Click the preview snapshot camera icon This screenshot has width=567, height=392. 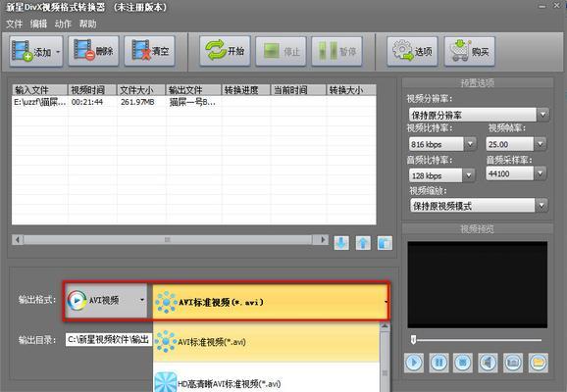click(513, 363)
